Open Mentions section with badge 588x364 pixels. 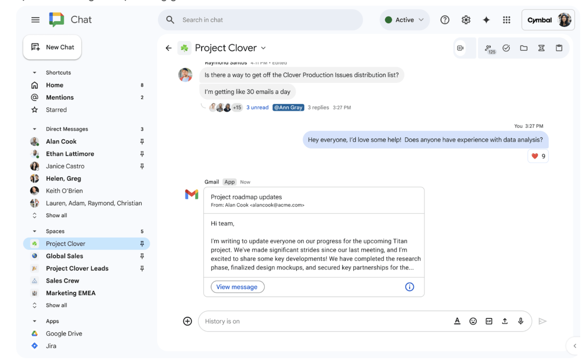point(60,97)
